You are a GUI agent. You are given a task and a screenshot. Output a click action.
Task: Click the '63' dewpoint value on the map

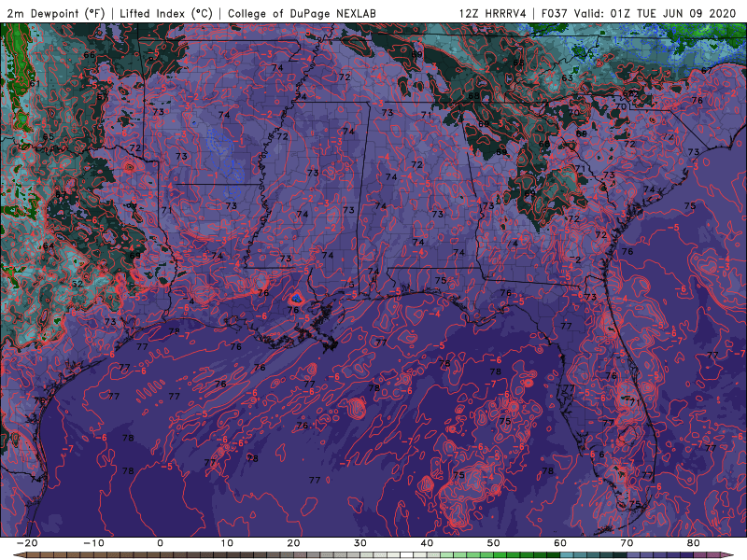click(567, 78)
